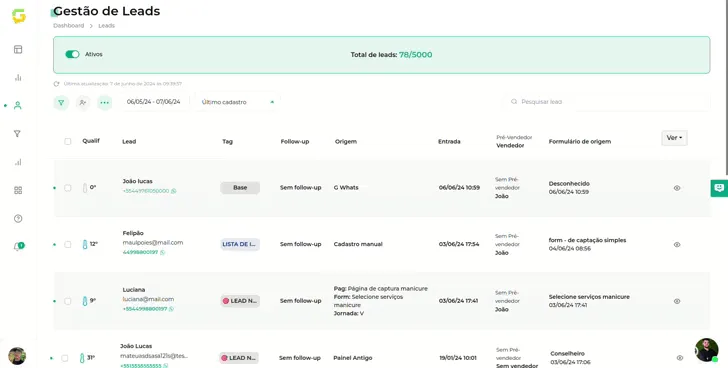The image size is (728, 368).
Task: Click the Tag column header
Action: (228, 142)
